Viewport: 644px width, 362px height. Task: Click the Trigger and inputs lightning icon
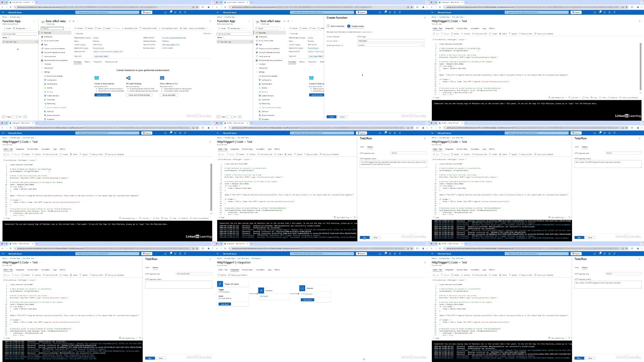[x=220, y=284]
